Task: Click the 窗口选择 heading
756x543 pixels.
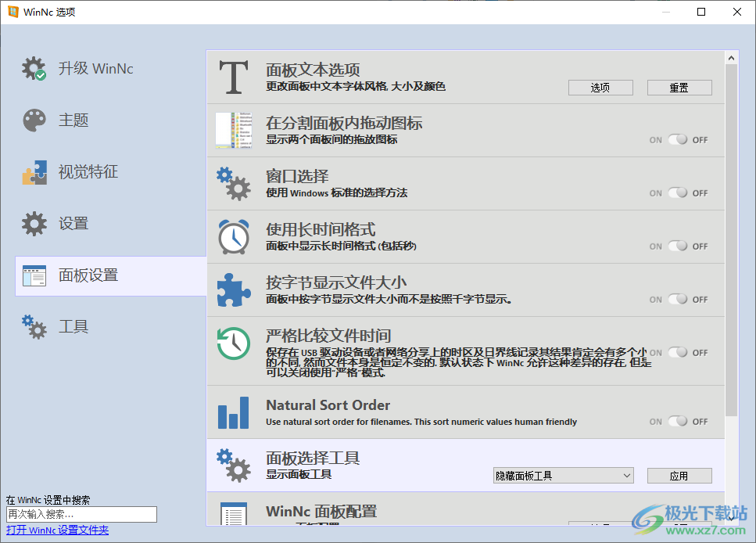Action: click(x=297, y=176)
